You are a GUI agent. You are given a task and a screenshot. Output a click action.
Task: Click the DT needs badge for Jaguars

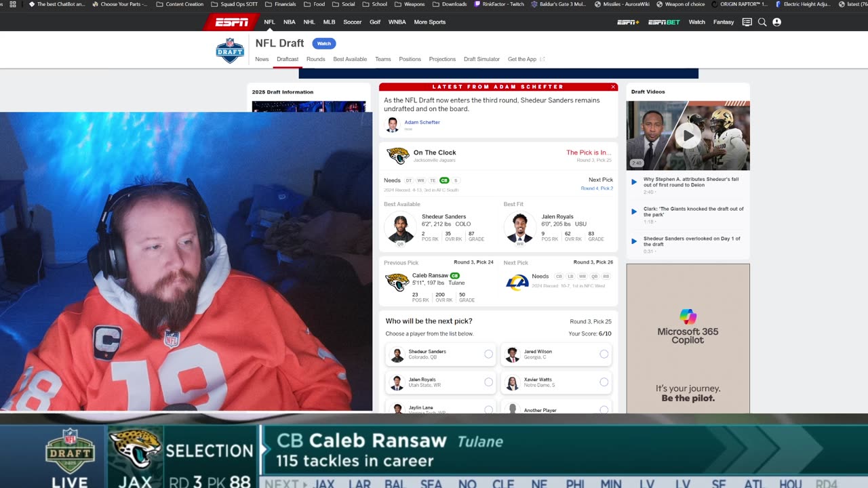pyautogui.click(x=409, y=180)
